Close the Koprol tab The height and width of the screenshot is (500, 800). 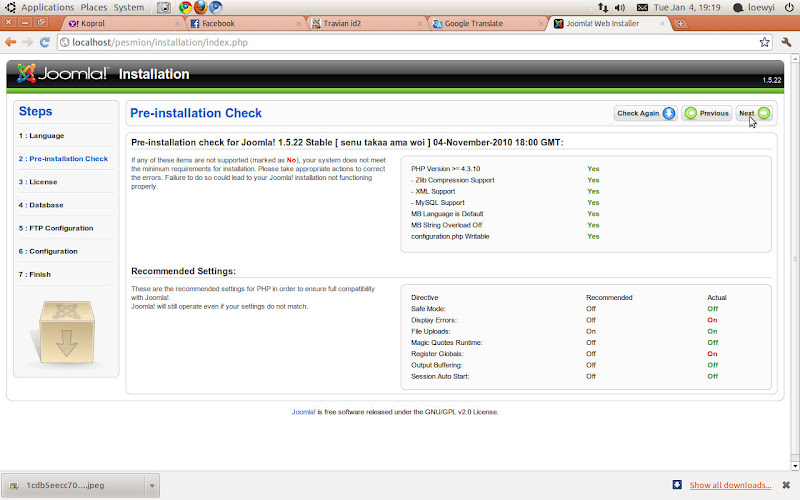(177, 23)
